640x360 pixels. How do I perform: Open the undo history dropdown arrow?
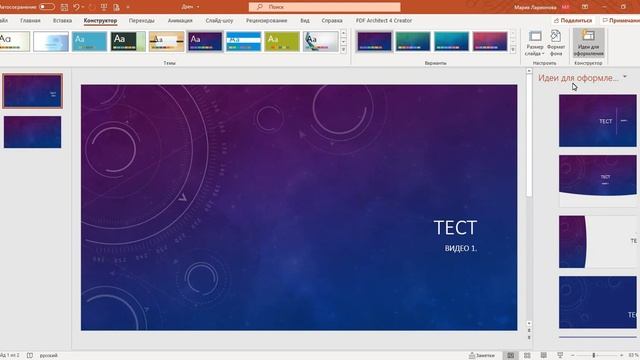83,7
